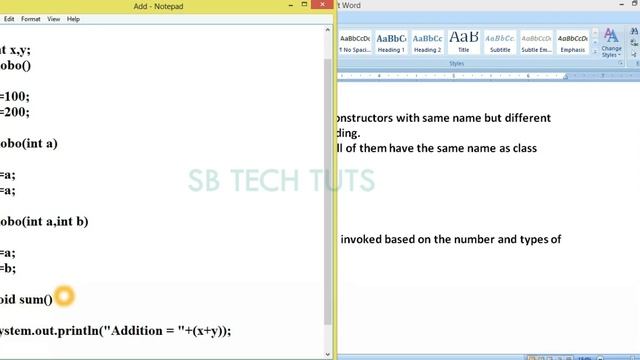
Task: Click Word line 'onstructors with same name but different'
Action: 443,118
